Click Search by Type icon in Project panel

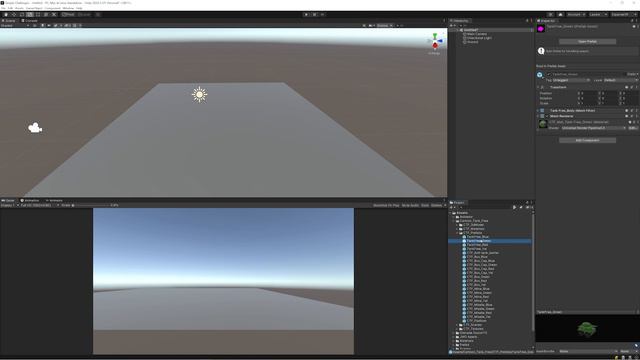[514, 207]
